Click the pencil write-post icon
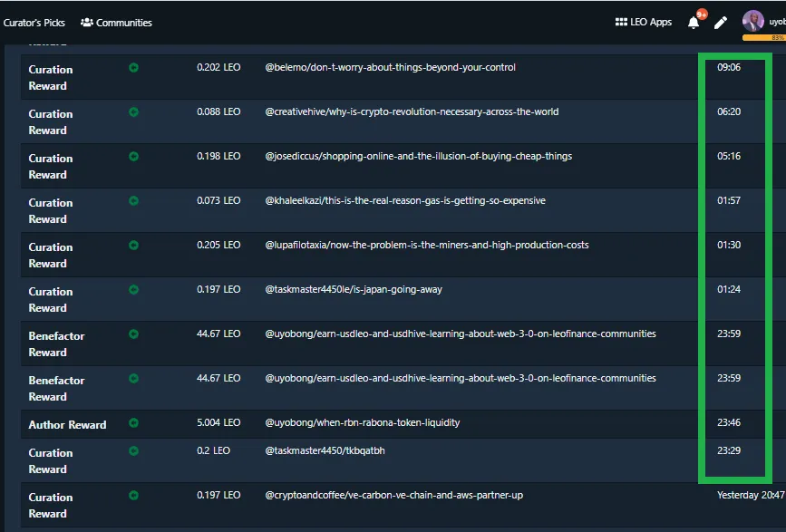Screen dimensions: 786x532 point(721,23)
